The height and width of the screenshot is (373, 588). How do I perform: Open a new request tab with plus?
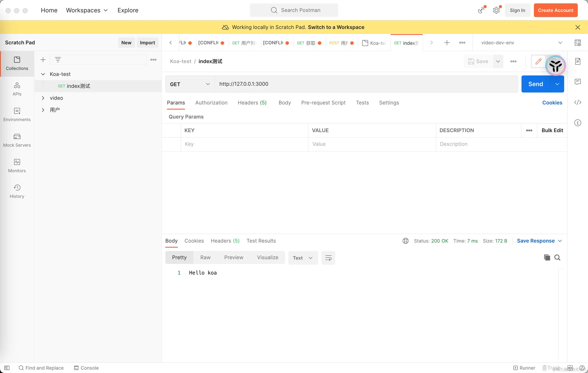point(447,43)
